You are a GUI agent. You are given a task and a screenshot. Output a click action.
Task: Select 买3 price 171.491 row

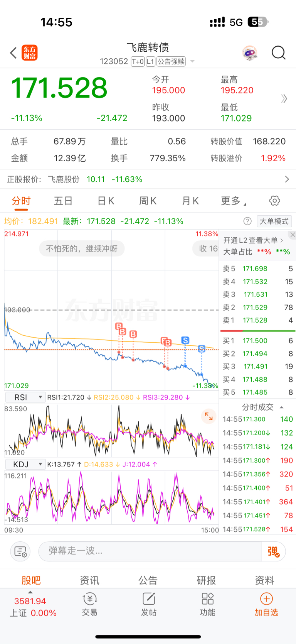(257, 367)
